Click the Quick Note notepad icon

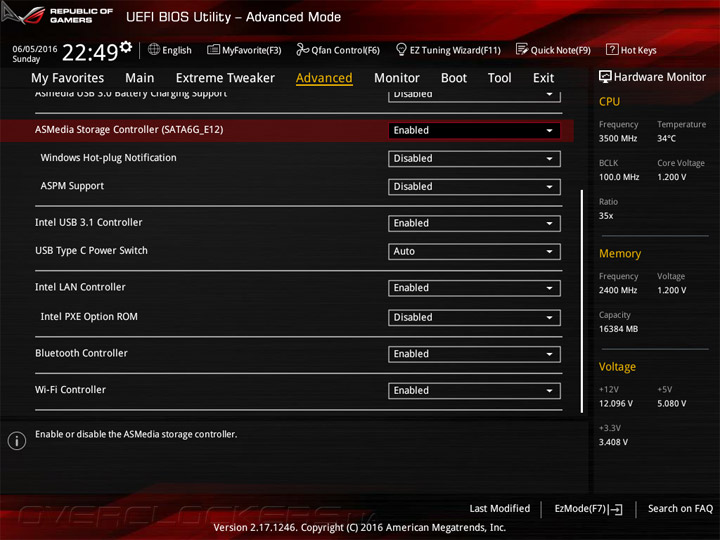coord(522,49)
